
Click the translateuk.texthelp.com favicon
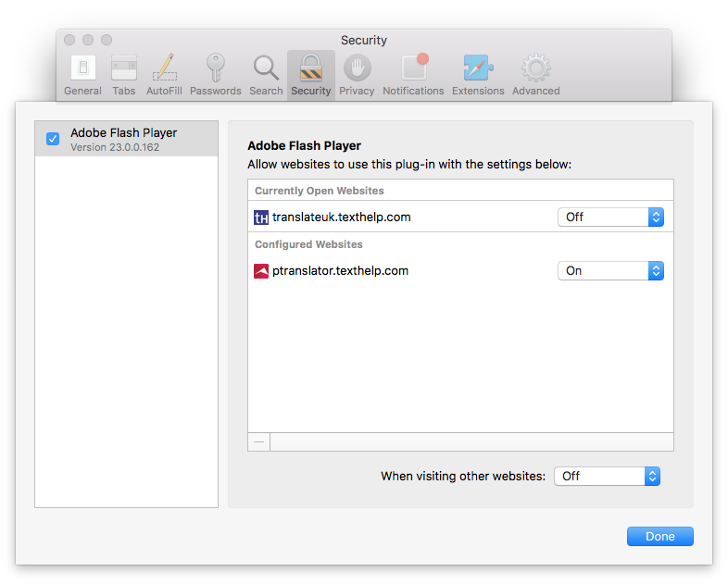(261, 217)
